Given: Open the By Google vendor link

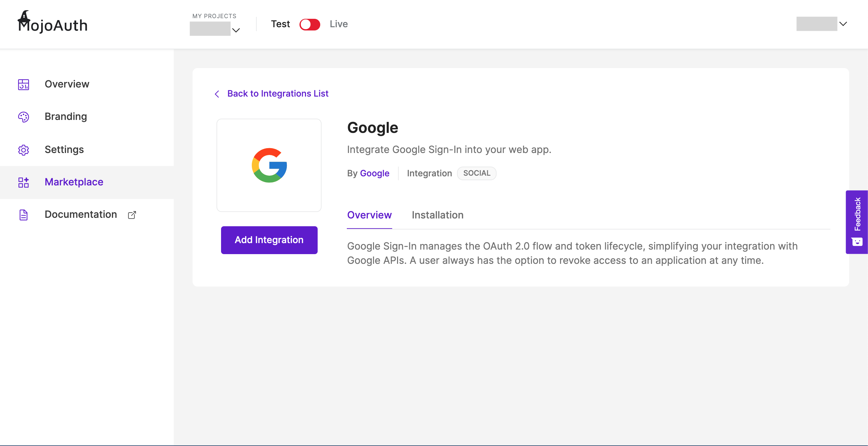Looking at the screenshot, I should pos(374,173).
